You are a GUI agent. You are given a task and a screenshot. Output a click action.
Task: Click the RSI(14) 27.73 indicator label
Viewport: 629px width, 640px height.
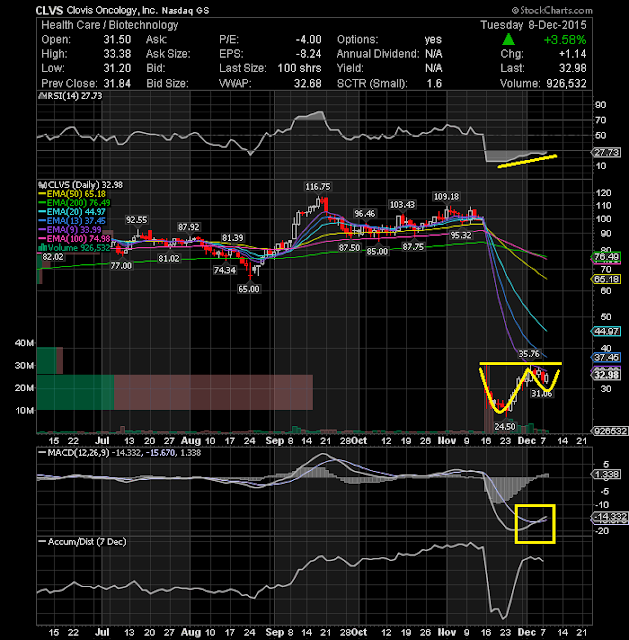pos(70,96)
